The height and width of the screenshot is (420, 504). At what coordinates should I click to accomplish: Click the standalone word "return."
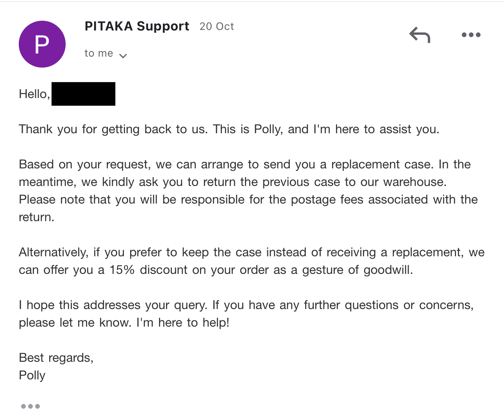[36, 217]
